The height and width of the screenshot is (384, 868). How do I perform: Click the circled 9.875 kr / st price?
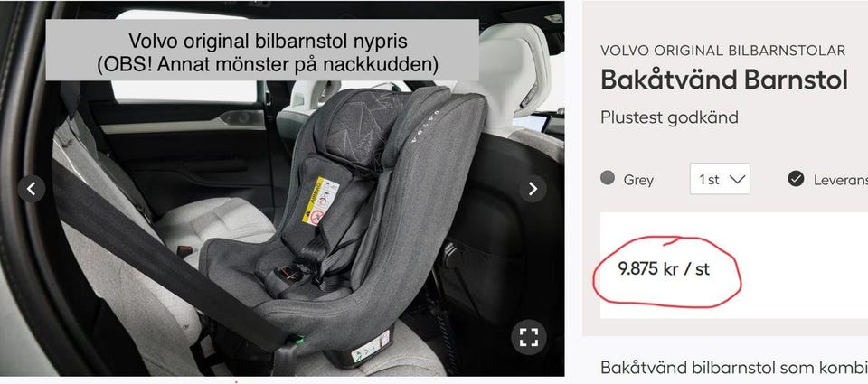[x=663, y=269]
